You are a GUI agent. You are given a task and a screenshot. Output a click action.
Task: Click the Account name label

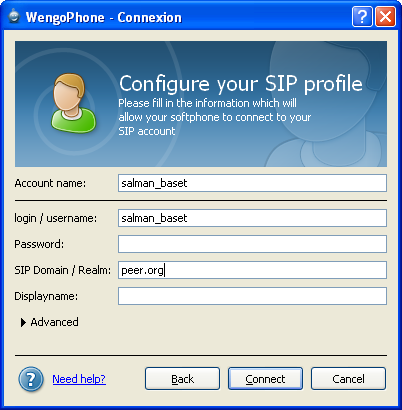pyautogui.click(x=50, y=183)
